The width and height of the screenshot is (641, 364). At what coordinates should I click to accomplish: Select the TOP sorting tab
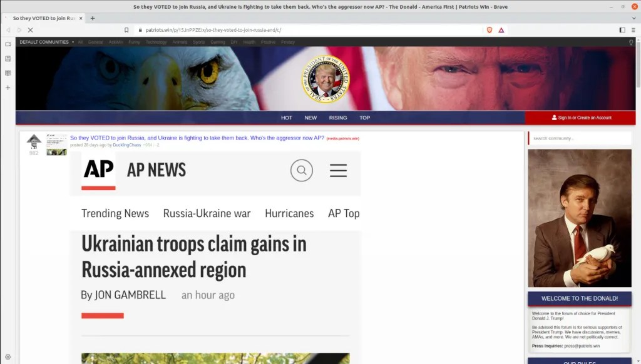point(365,118)
